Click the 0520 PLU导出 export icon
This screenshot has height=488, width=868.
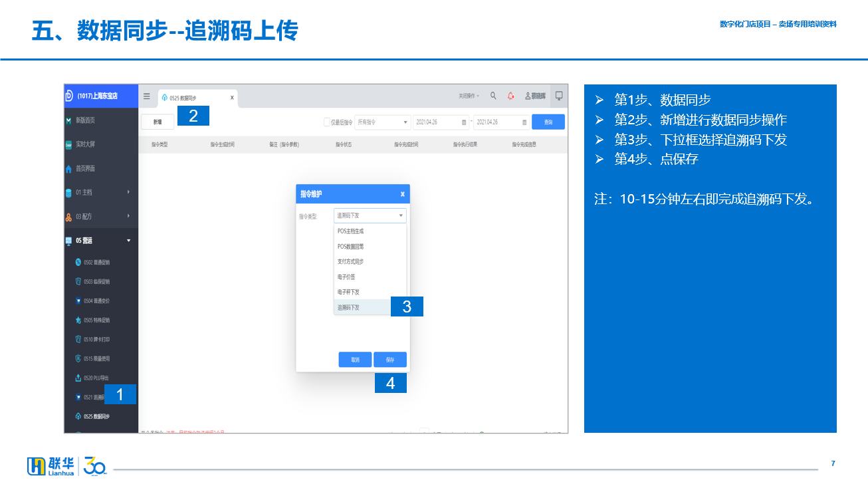(78, 378)
